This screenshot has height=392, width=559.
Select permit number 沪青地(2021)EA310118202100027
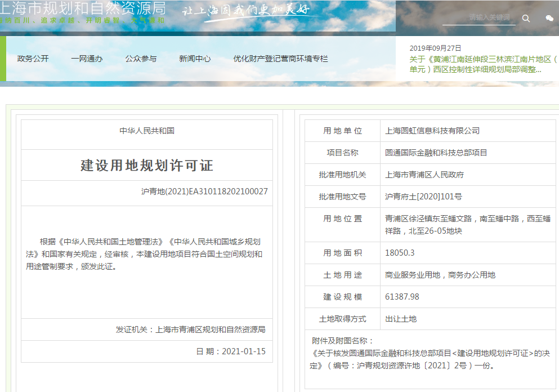(x=204, y=191)
